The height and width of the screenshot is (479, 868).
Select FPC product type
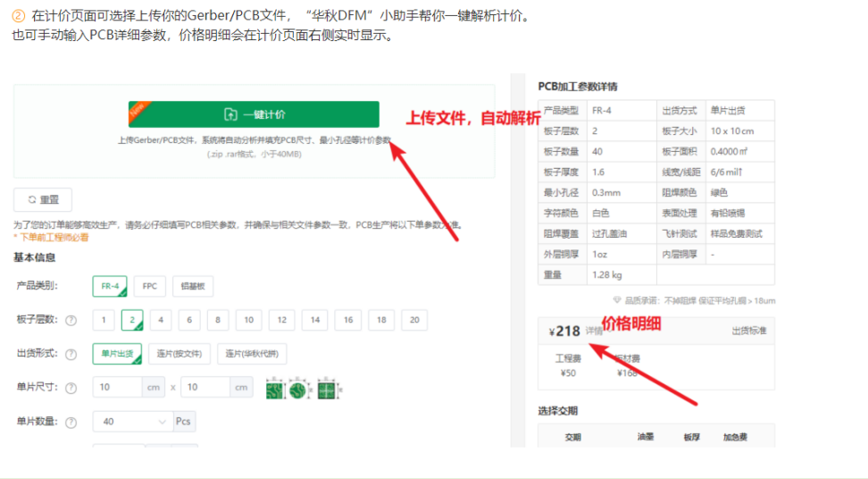tap(149, 286)
